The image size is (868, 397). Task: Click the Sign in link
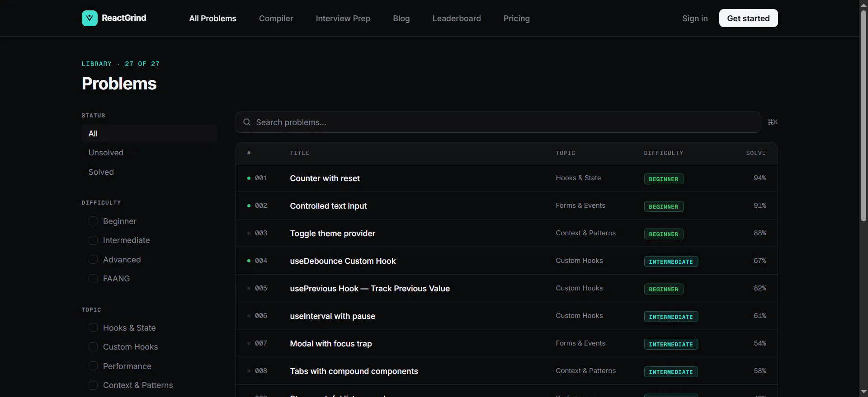pos(695,19)
